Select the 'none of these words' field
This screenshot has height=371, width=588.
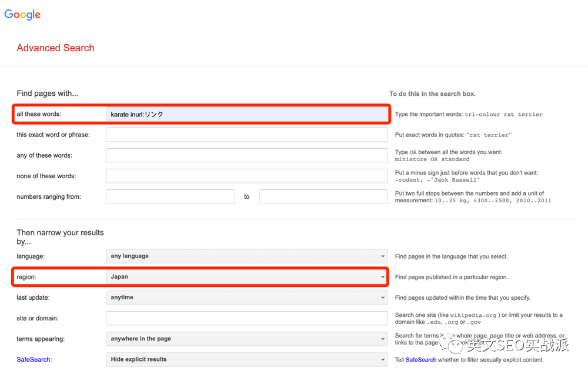(247, 176)
